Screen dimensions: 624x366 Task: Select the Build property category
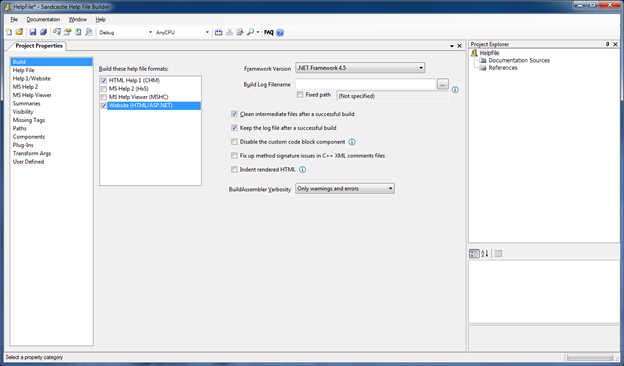[x=52, y=62]
